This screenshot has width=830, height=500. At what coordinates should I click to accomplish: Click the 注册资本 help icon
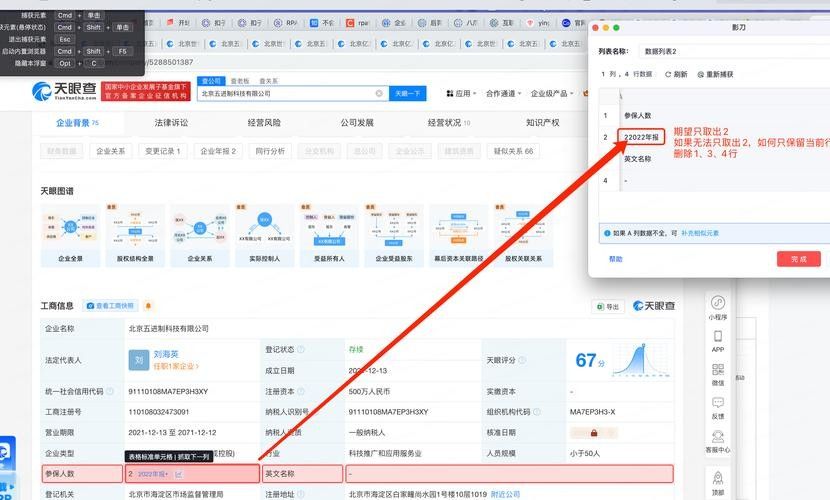point(301,392)
